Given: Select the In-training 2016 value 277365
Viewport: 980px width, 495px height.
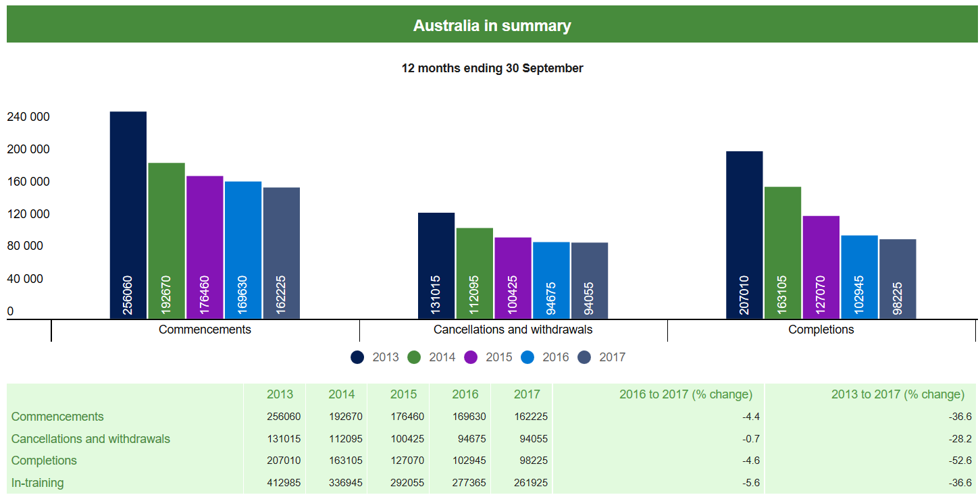Looking at the screenshot, I should 469,483.
